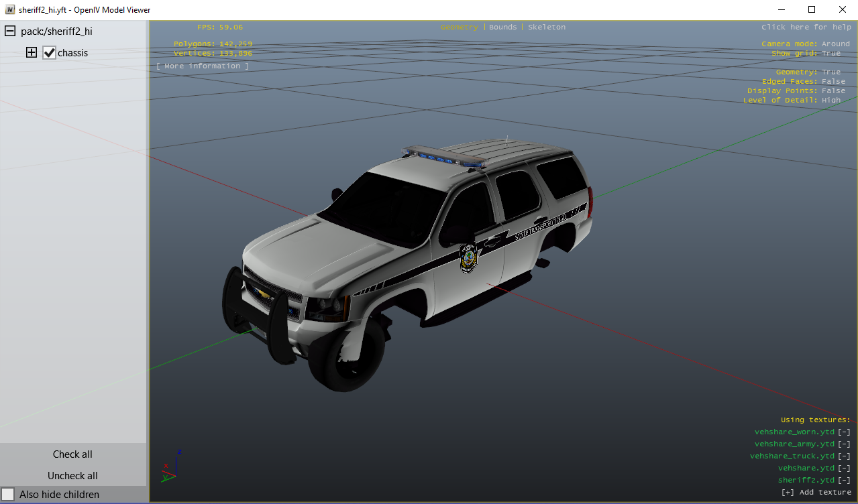Uncheck the chassis visibility checkbox

tap(49, 52)
